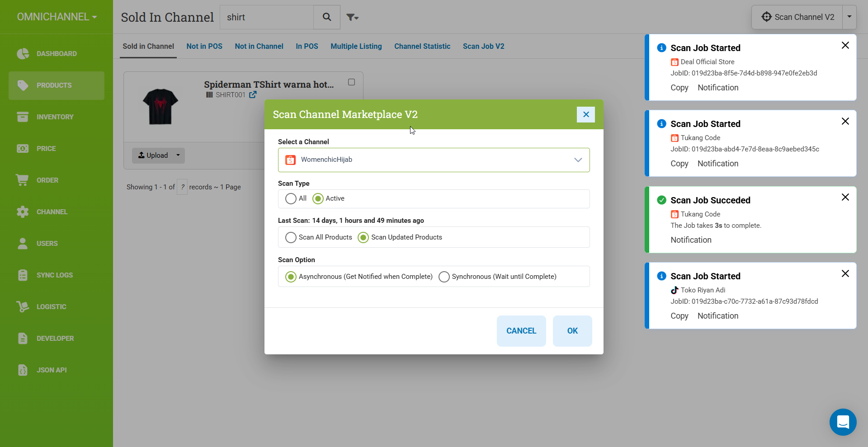Open the filter funnel menu
This screenshot has height=447, width=868.
(x=353, y=17)
